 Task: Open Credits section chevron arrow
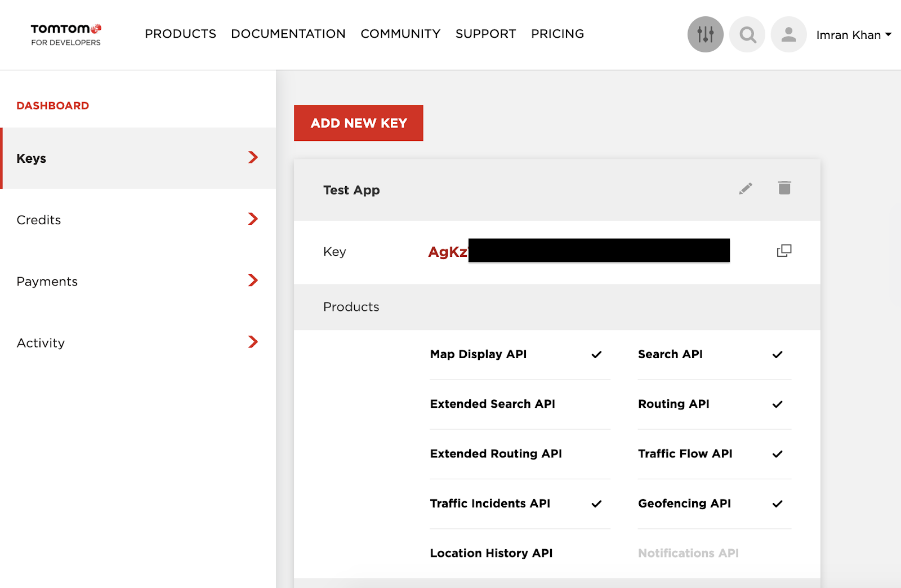tap(253, 219)
